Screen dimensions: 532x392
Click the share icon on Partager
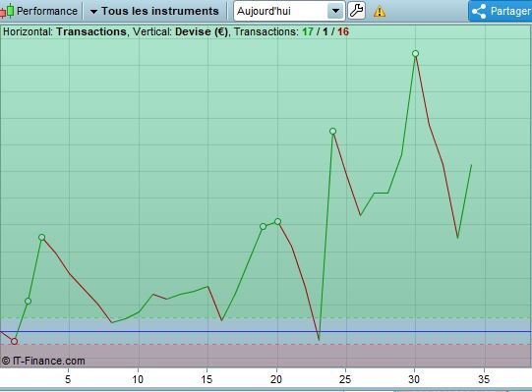479,11
